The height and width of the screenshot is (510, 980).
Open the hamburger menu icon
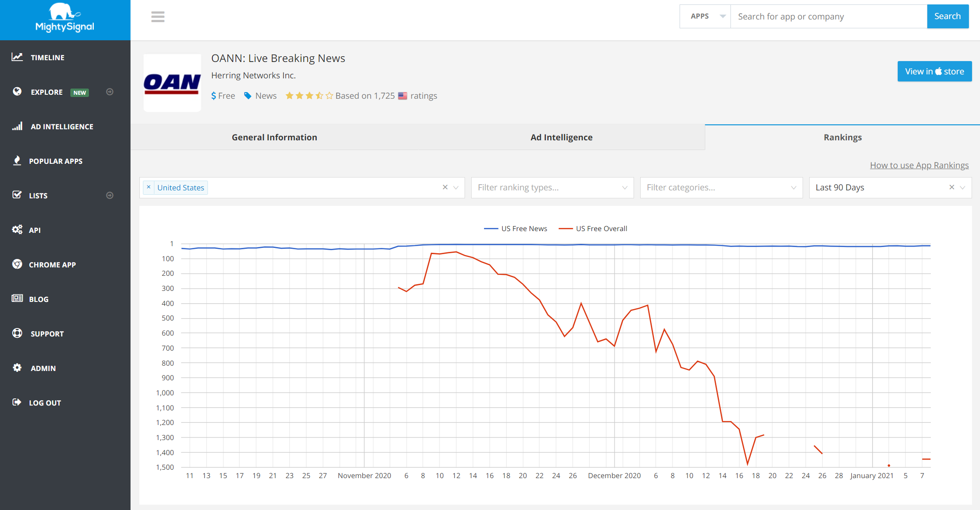point(158,17)
